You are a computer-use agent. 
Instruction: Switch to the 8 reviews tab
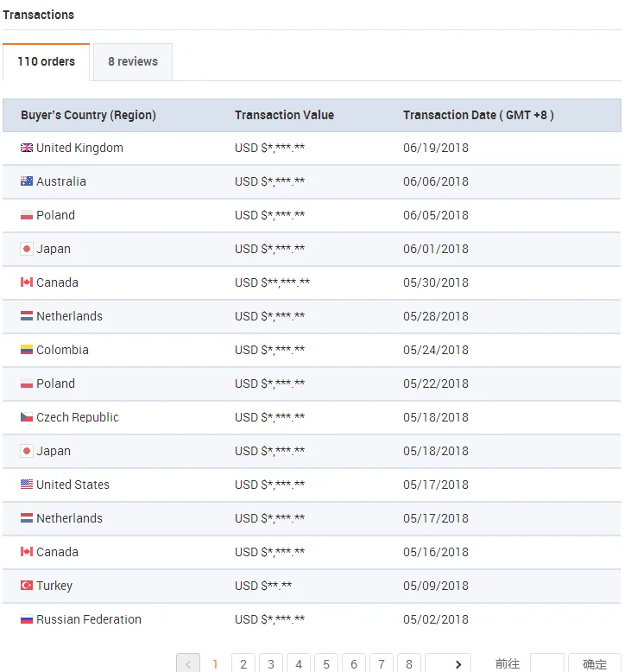click(x=133, y=62)
